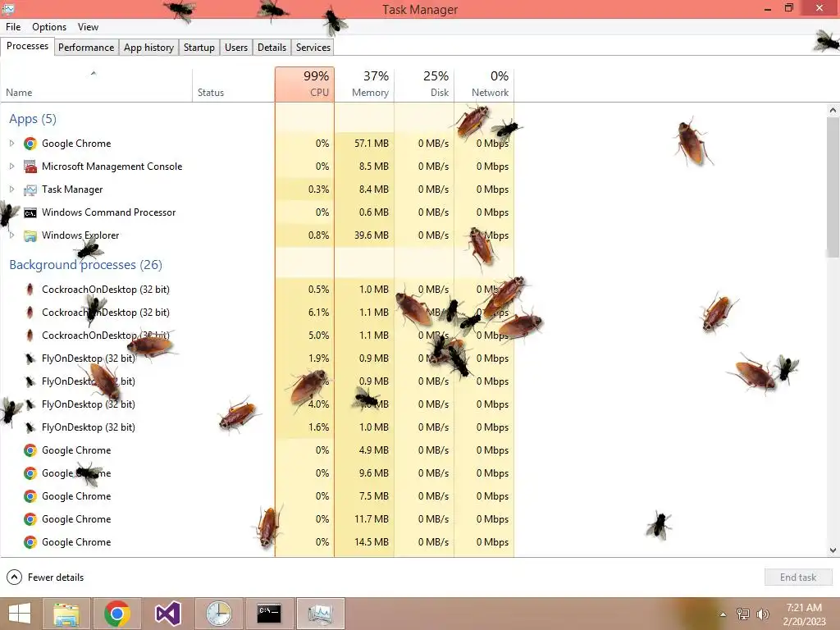The height and width of the screenshot is (630, 840).
Task: Expand the Microsoft Management Console entry
Action: pyautogui.click(x=11, y=166)
